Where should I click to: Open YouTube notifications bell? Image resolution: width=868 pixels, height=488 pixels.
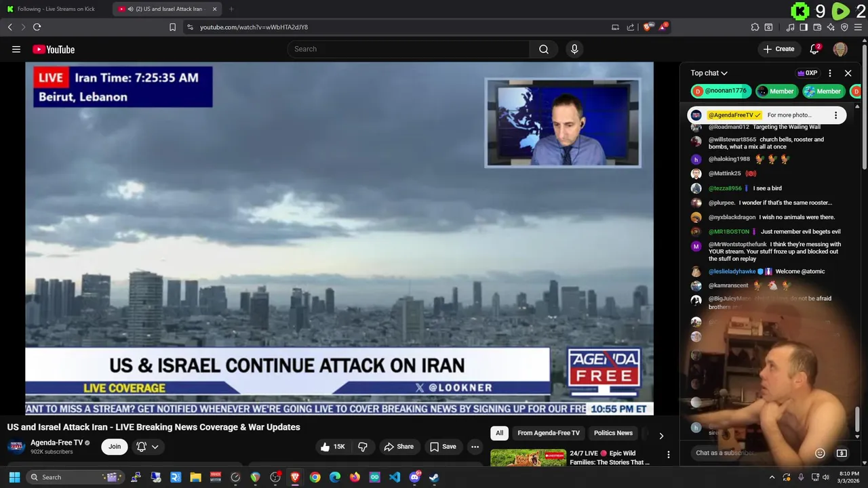click(x=815, y=49)
